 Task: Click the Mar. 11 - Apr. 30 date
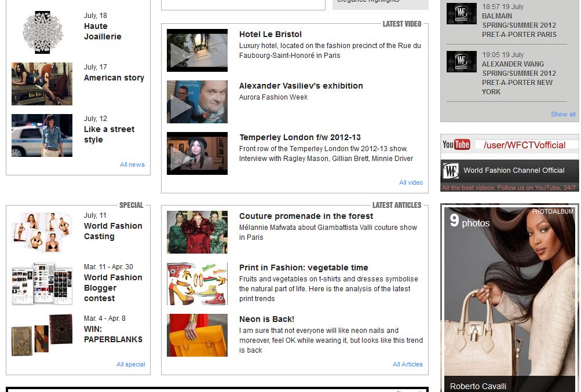click(x=108, y=267)
